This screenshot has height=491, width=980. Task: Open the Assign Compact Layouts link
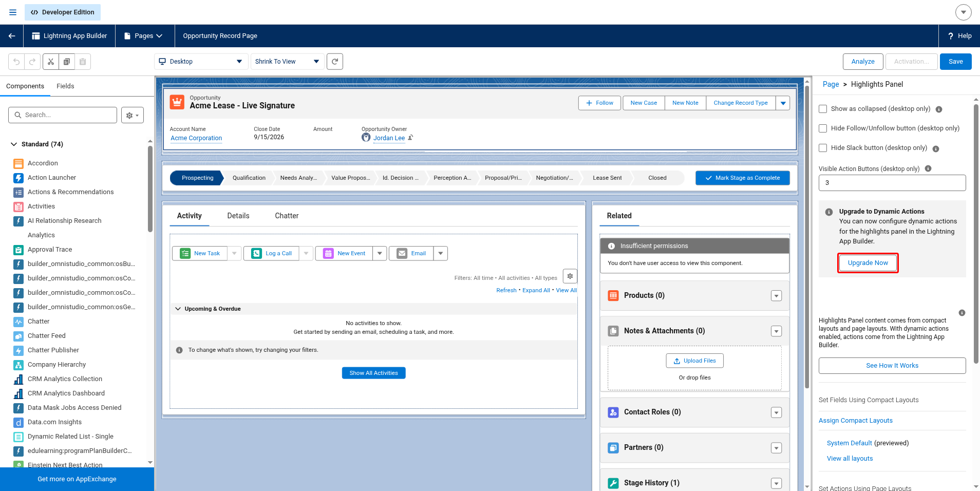click(x=856, y=421)
